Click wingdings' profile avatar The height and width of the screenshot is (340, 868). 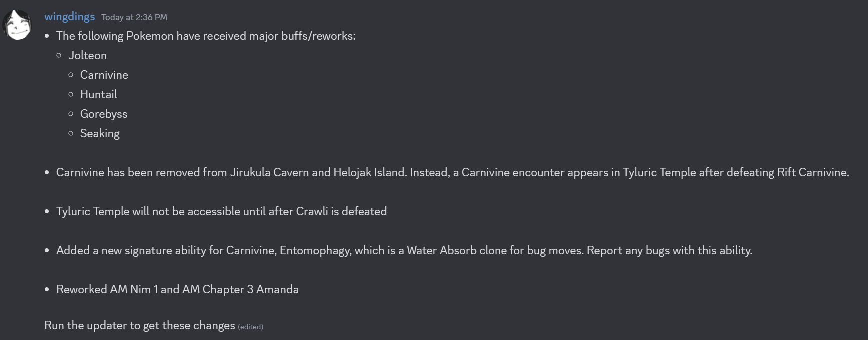[x=17, y=25]
